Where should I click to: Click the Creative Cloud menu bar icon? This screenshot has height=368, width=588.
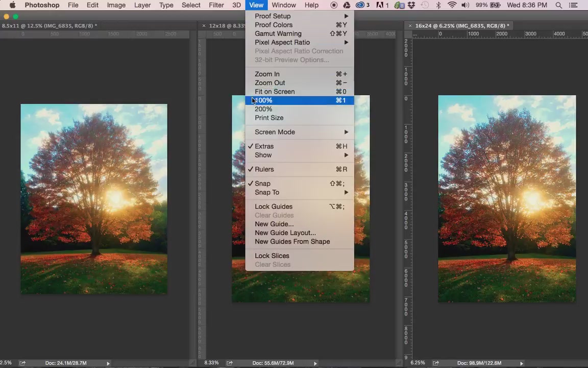pyautogui.click(x=360, y=5)
